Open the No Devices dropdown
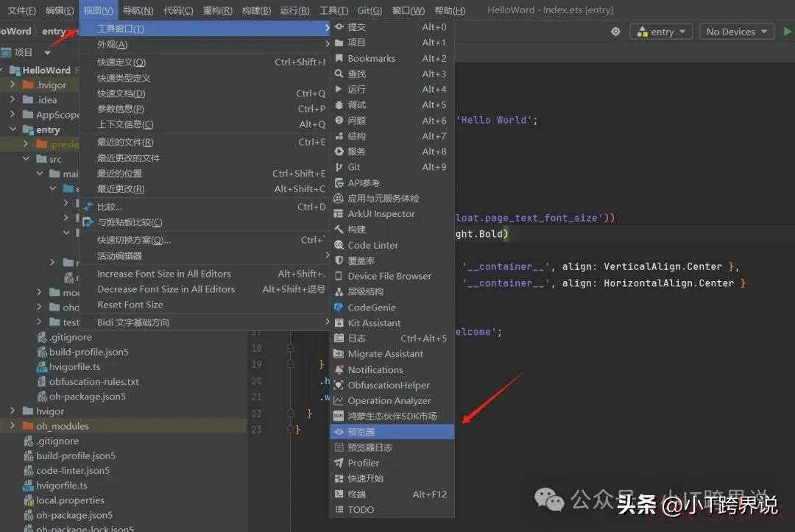 pos(737,32)
